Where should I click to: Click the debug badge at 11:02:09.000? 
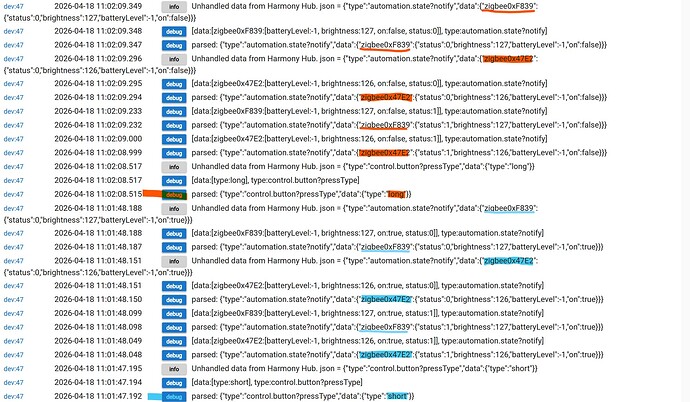coord(174,139)
